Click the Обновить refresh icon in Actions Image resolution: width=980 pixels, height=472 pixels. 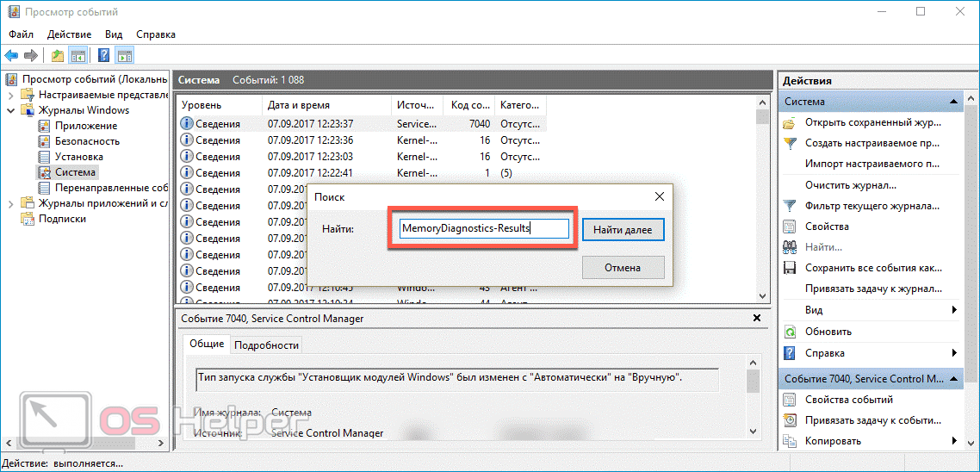coord(789,332)
